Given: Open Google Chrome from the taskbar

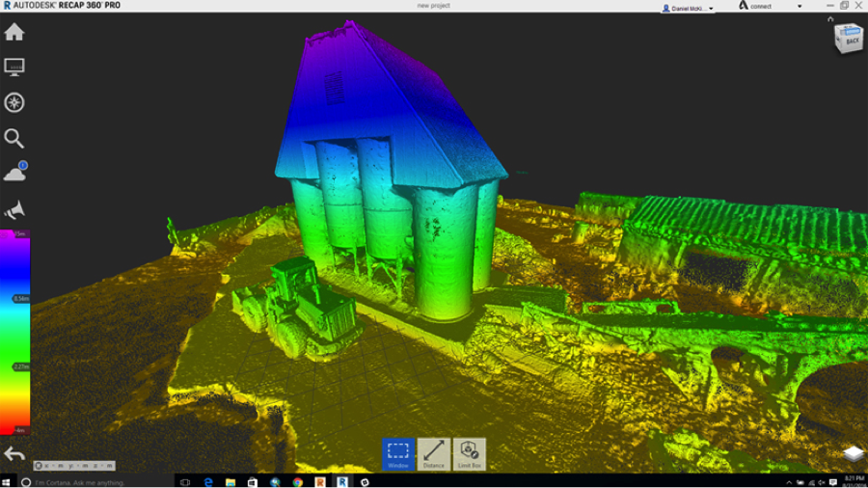Looking at the screenshot, I should [297, 481].
